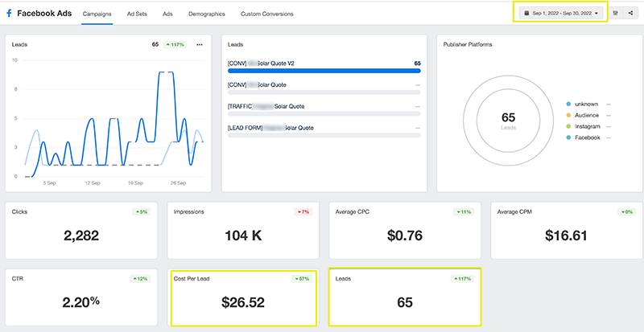Screen dimensions: 644x332
Task: Click the 65 value in bottom Leads card
Action: click(x=405, y=302)
